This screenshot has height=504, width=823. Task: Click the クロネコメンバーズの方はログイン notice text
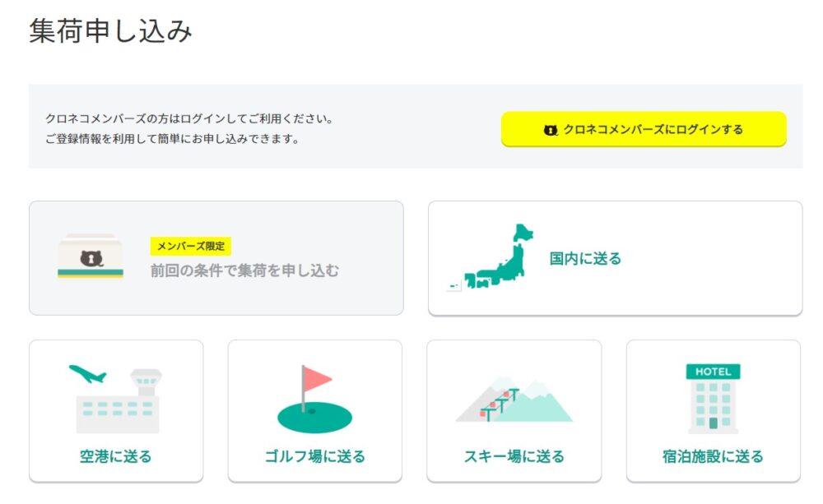[189, 118]
